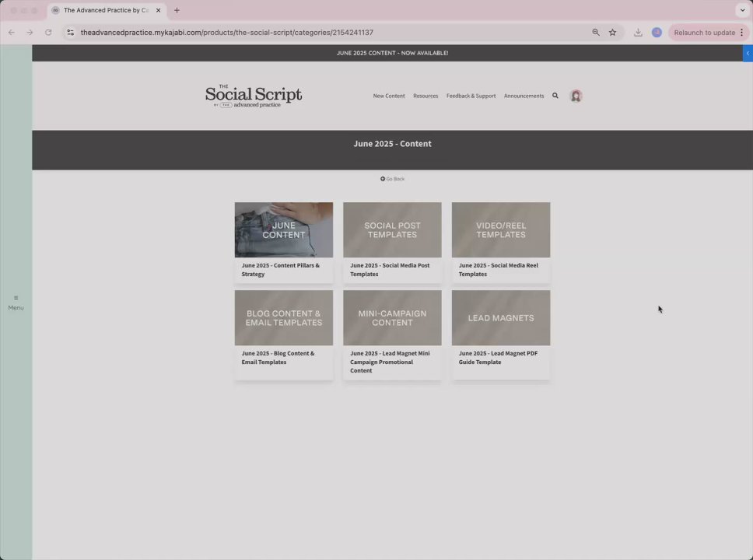Open the Resources menu

tap(426, 96)
